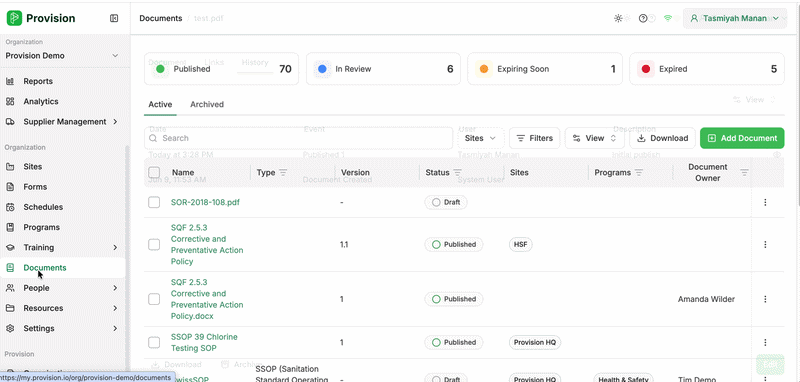This screenshot has width=800, height=382.
Task: Click the Published count card
Action: point(221,69)
